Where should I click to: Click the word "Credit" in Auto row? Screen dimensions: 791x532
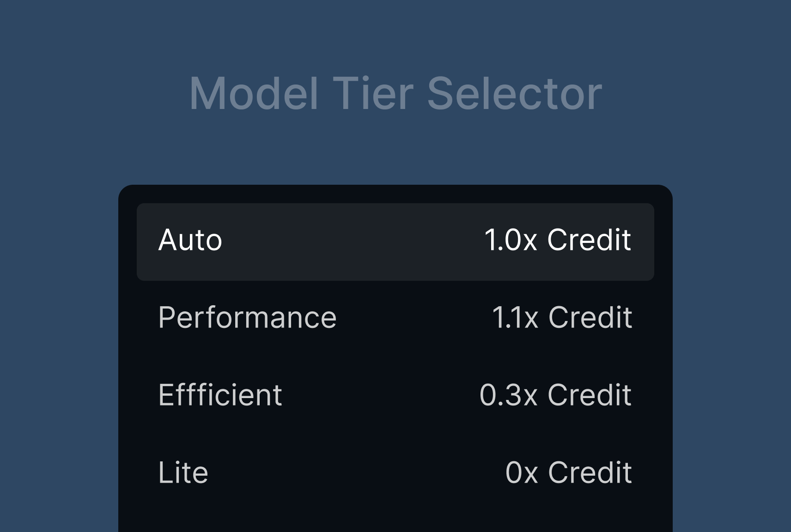(589, 241)
